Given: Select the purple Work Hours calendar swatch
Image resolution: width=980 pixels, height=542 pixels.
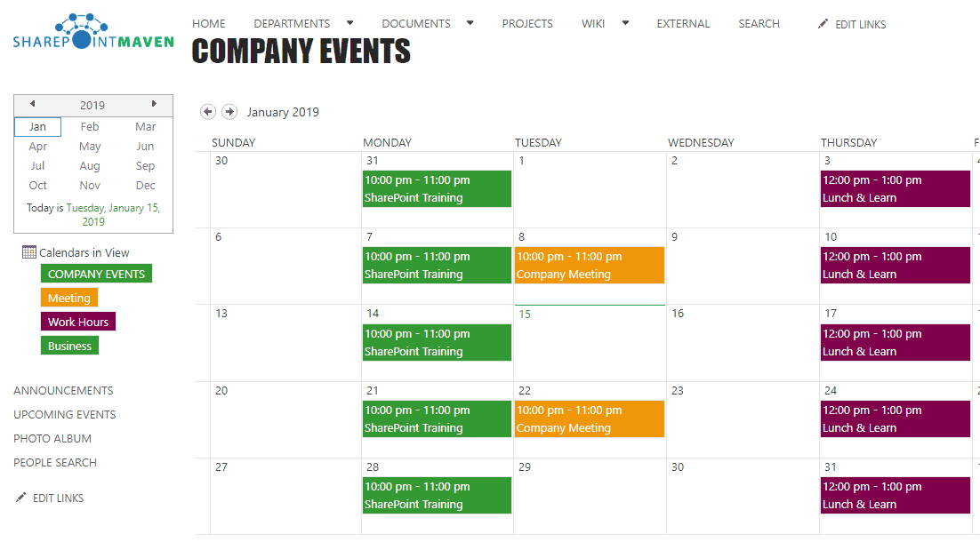Looking at the screenshot, I should pos(78,322).
